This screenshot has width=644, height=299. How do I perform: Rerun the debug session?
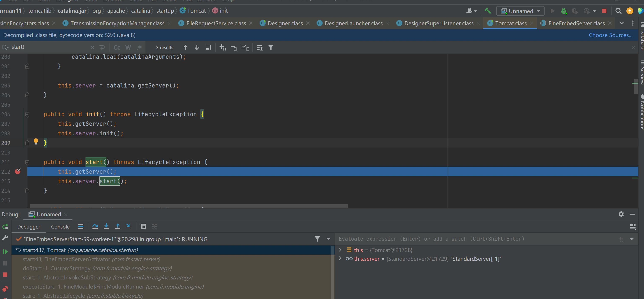pyautogui.click(x=5, y=227)
